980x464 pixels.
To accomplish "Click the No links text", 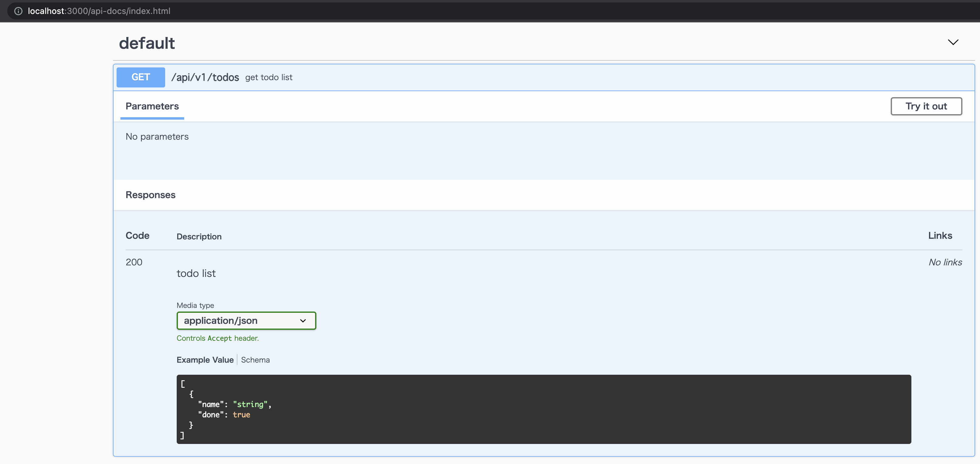I will click(944, 262).
